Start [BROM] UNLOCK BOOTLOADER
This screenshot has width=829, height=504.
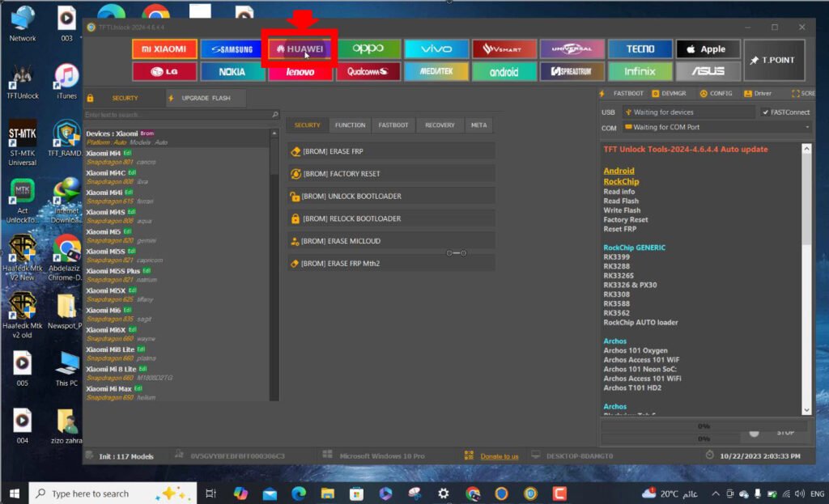391,197
